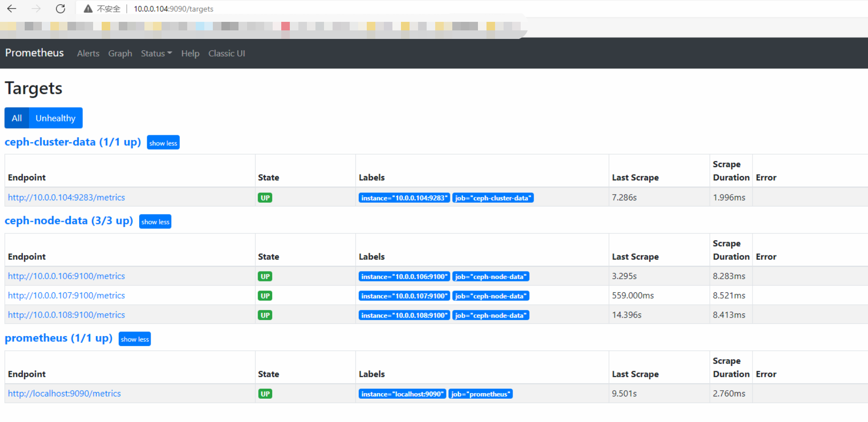
Task: Click Last Scrape header in prometheus table
Action: 635,374
